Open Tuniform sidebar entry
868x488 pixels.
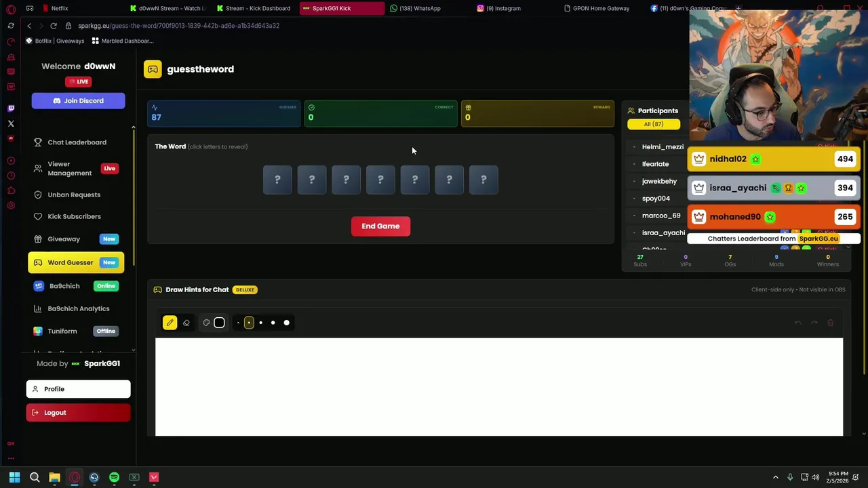tap(76, 331)
